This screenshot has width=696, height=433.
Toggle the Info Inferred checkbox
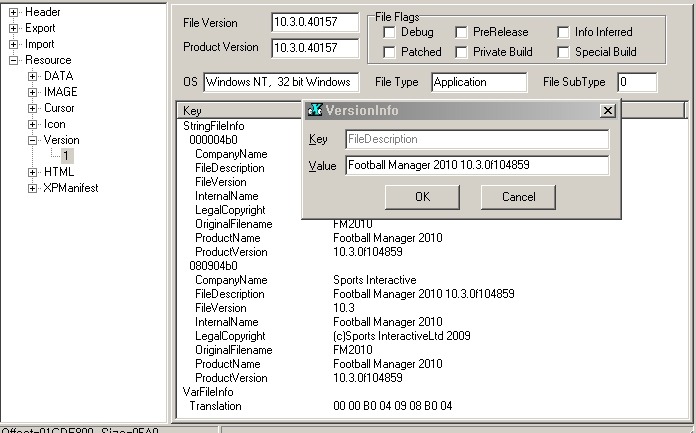point(565,32)
